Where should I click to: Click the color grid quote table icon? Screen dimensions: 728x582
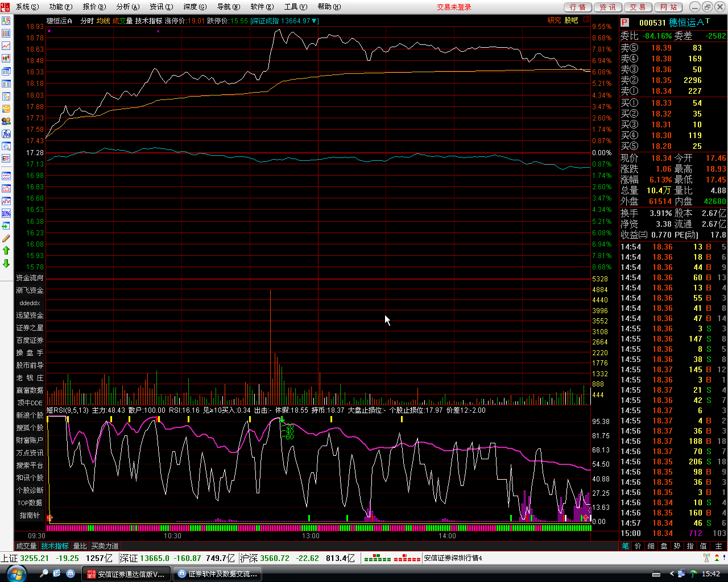pyautogui.click(x=6, y=33)
